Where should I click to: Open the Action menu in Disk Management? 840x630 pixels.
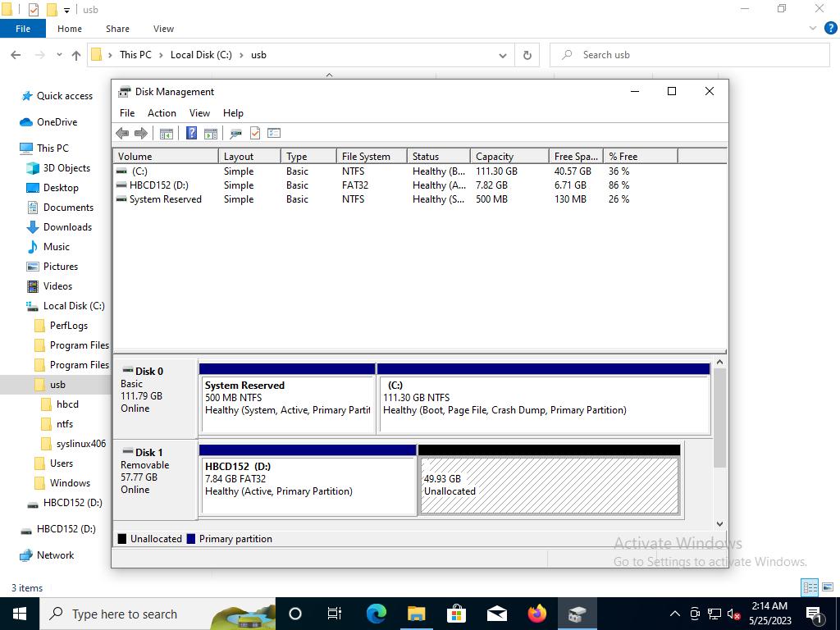coord(162,112)
